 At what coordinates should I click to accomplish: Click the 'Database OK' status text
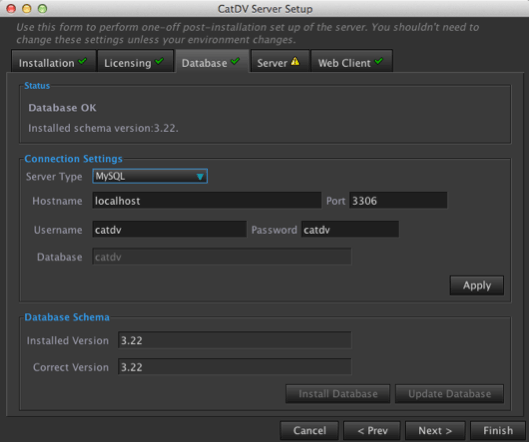pos(62,108)
